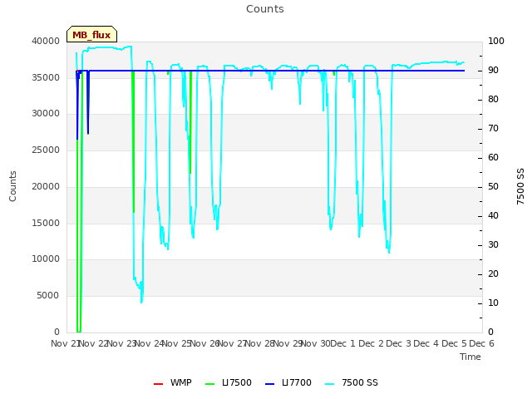Click the right axis 10 tick label
Screen dimensions: 532x399
click(493, 303)
